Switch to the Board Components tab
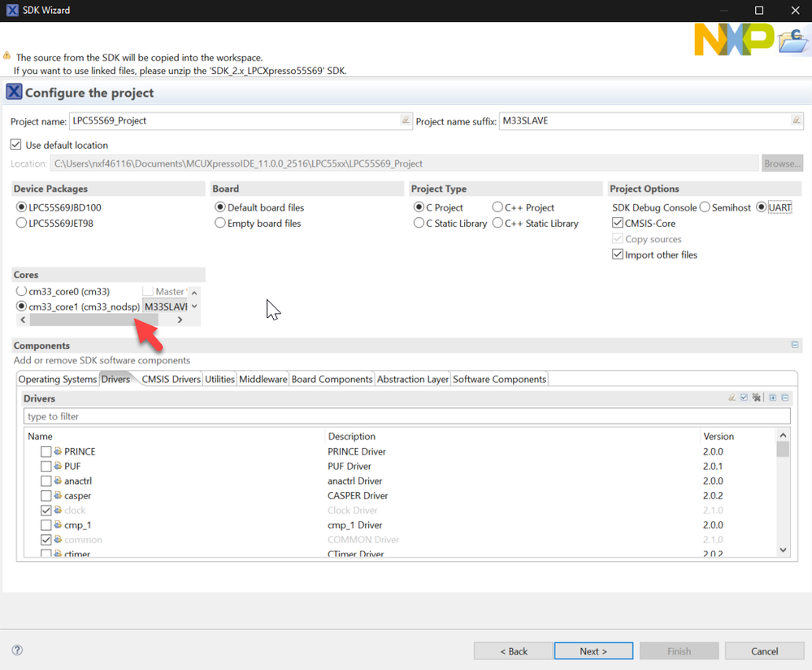This screenshot has width=812, height=670. point(332,379)
